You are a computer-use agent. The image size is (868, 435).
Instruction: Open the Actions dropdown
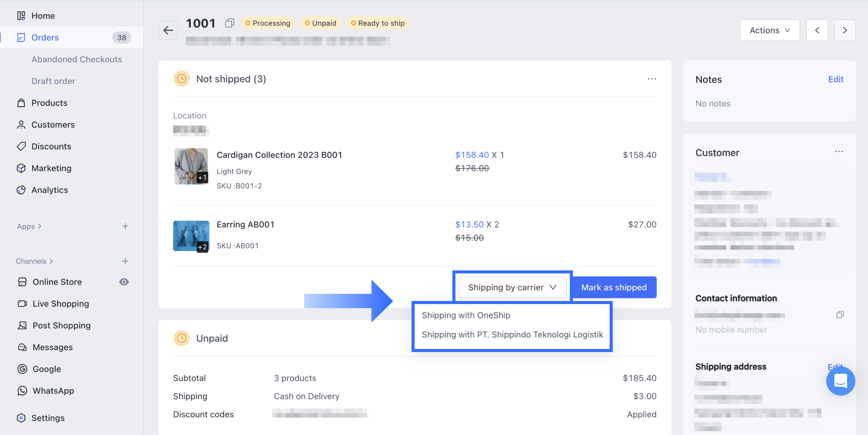click(770, 30)
